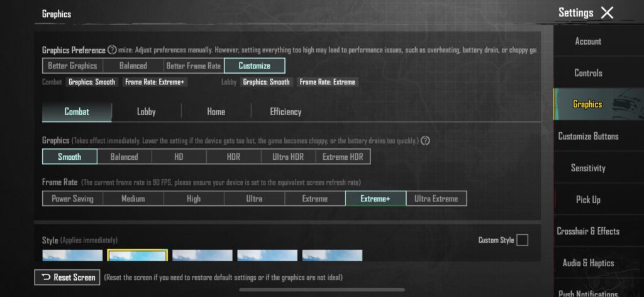
Task: Set frame rate to Ultra Extreme
Action: (x=436, y=198)
